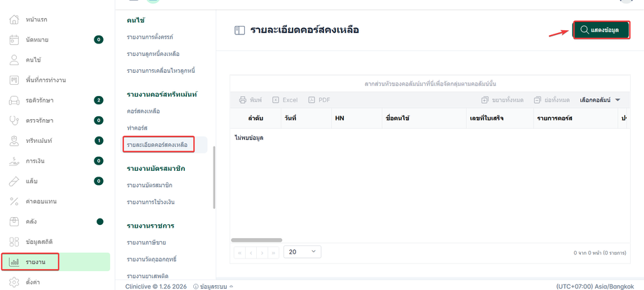The height and width of the screenshot is (290, 644).
Task: Open the เลือกคอลัมน์ column chooser dropdown
Action: (600, 99)
